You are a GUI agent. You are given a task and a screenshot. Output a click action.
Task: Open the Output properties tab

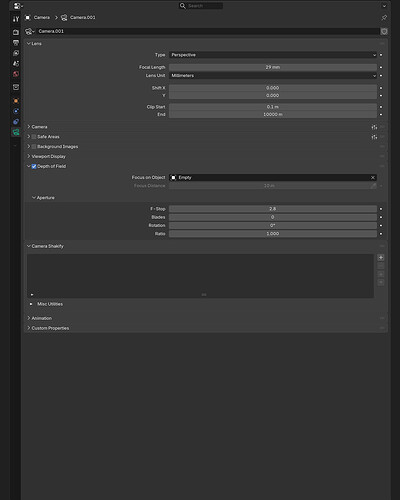pos(16,43)
